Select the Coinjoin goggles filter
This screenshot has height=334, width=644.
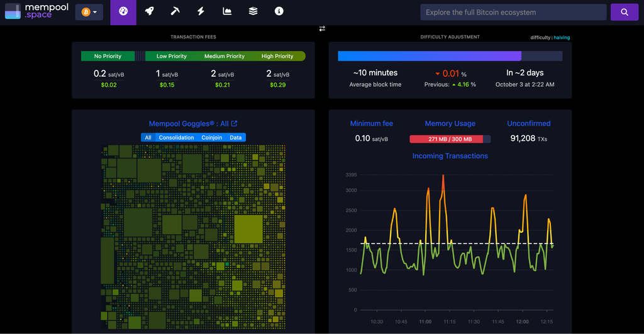coord(211,138)
